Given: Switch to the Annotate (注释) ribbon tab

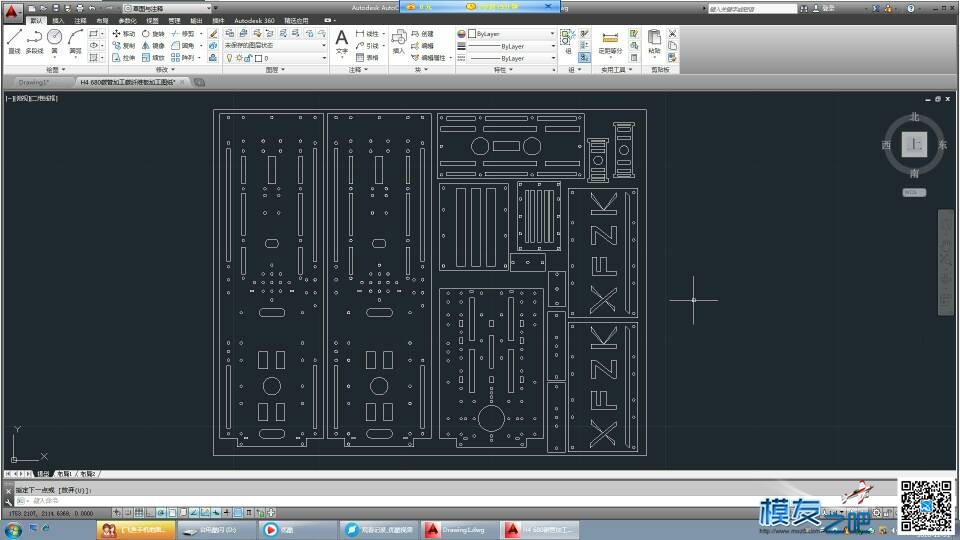Looking at the screenshot, I should [x=80, y=21].
